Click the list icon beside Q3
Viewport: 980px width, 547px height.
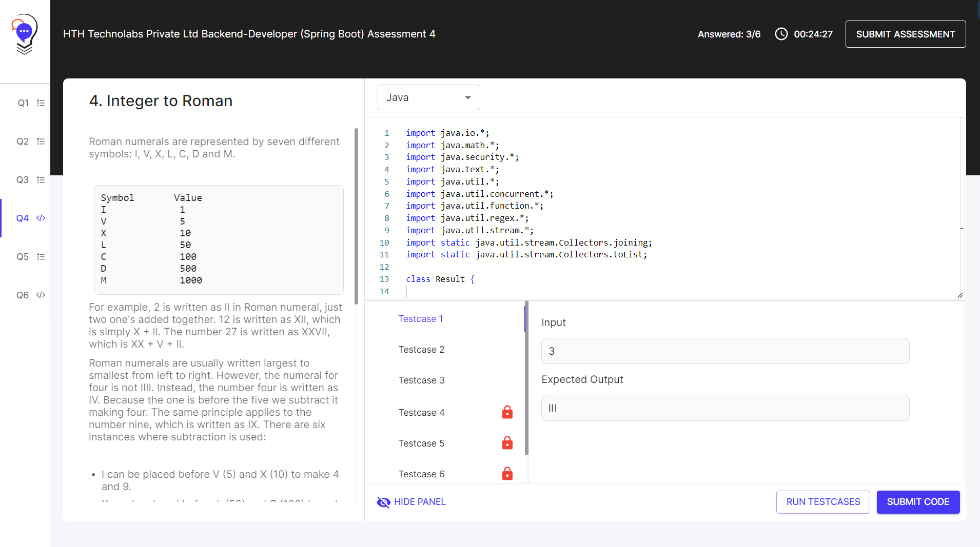point(41,180)
